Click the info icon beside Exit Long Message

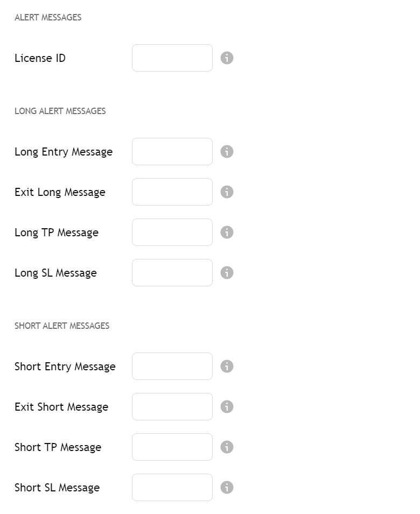[227, 192]
